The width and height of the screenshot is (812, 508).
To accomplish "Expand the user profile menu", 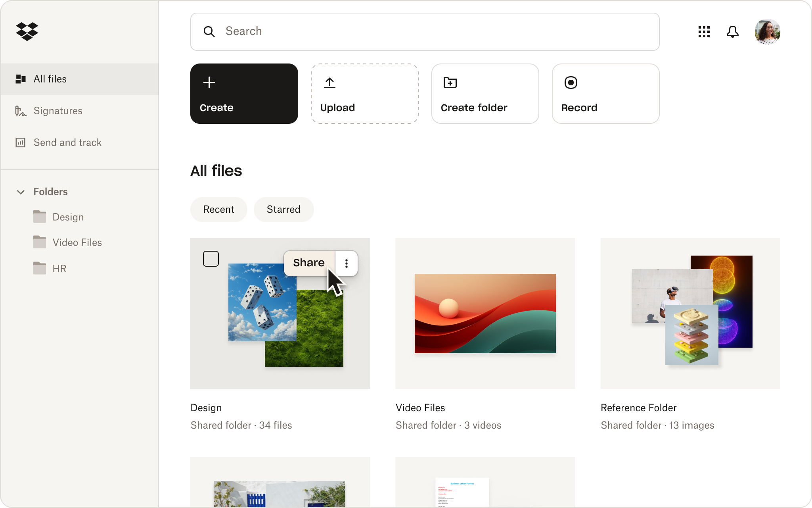I will (768, 31).
